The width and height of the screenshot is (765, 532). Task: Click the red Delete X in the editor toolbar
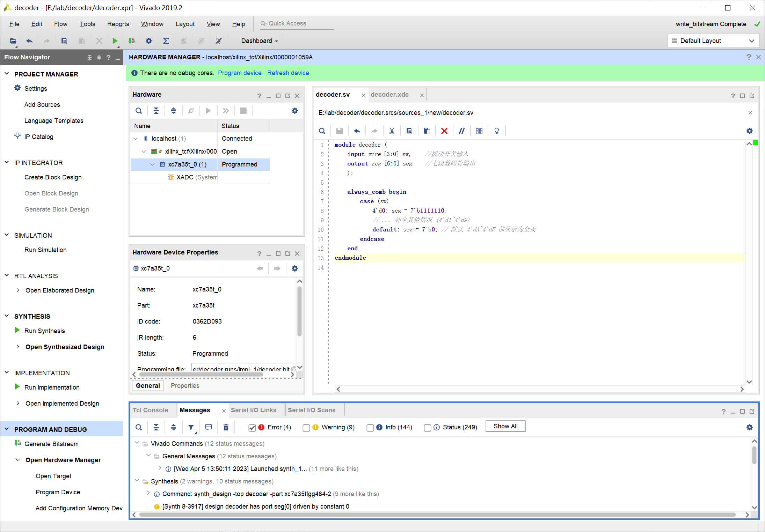[x=444, y=131]
